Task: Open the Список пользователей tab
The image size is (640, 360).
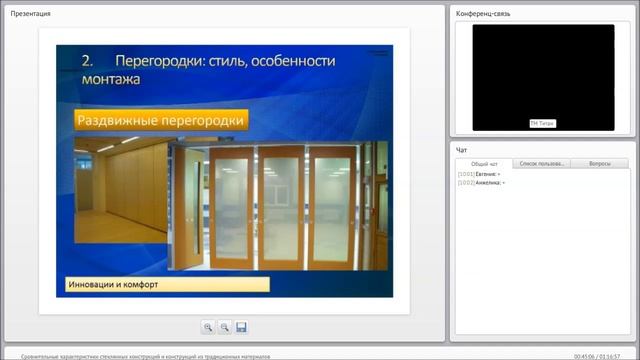Action: tap(542, 164)
